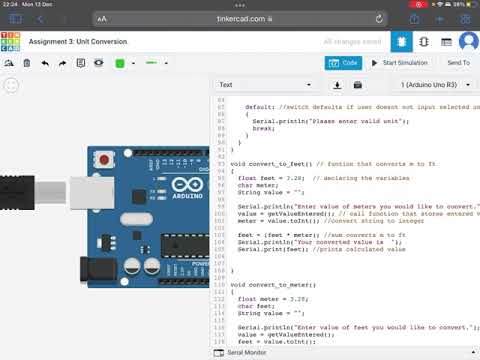Click 'Please enter valid unit' println line
The image size is (480, 360).
point(331,121)
